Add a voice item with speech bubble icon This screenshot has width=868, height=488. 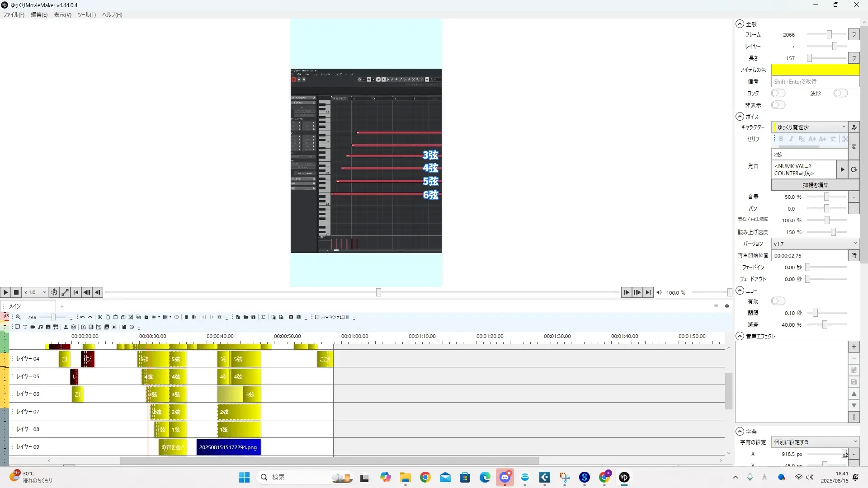coord(17,327)
